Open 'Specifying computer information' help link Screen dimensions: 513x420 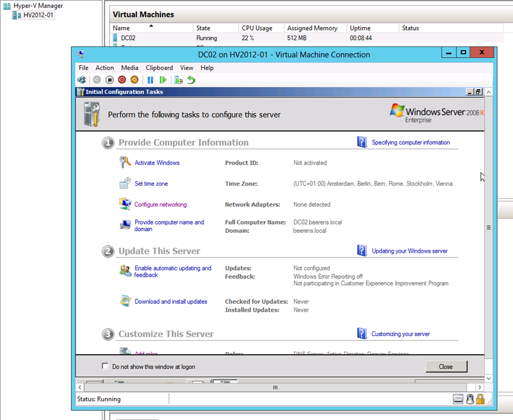click(411, 143)
